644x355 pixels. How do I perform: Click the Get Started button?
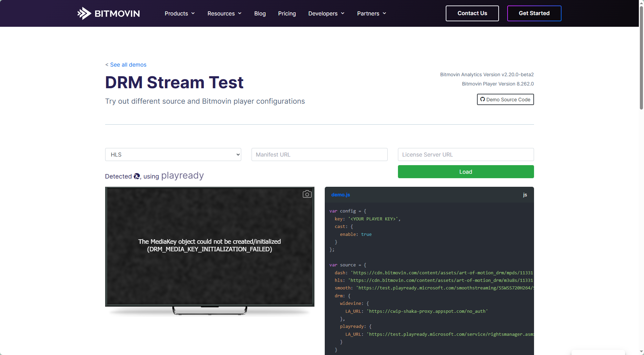click(x=534, y=13)
